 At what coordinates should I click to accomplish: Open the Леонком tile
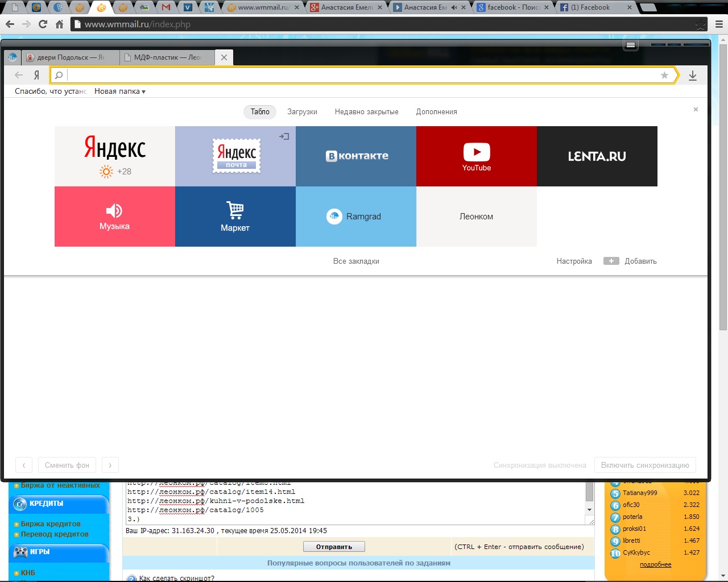click(477, 217)
